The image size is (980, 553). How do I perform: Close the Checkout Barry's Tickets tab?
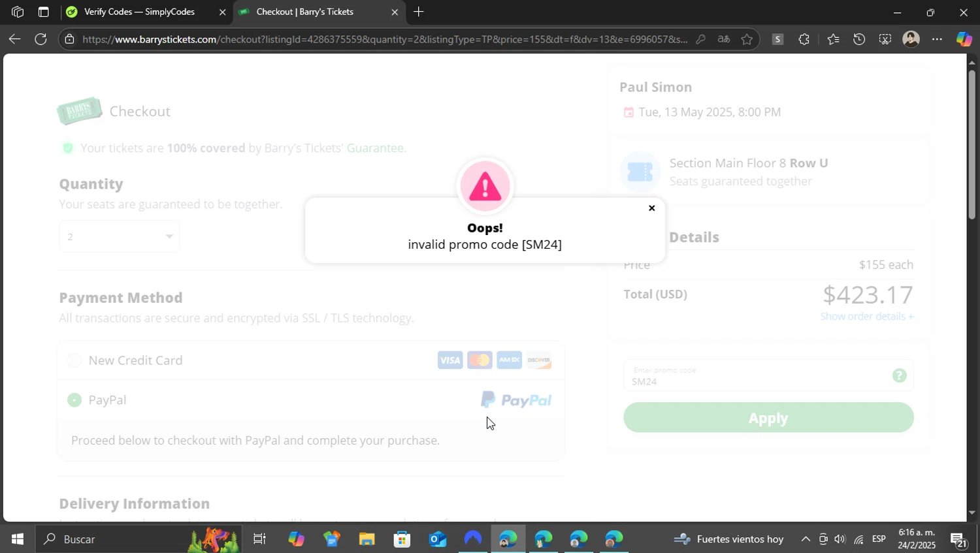point(395,12)
